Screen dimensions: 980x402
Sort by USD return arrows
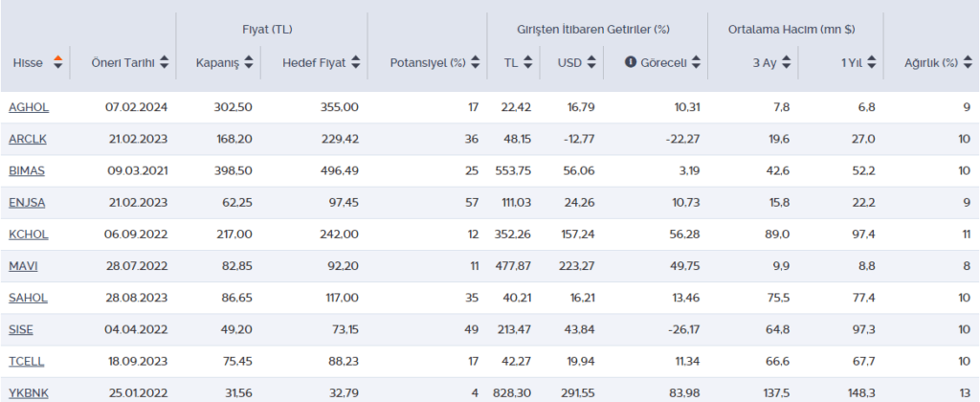click(591, 62)
